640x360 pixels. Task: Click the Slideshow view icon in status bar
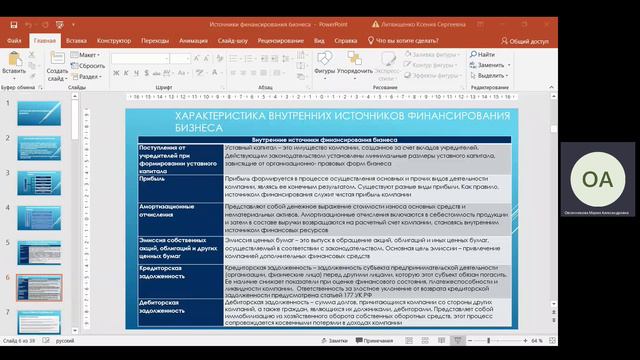point(458,340)
